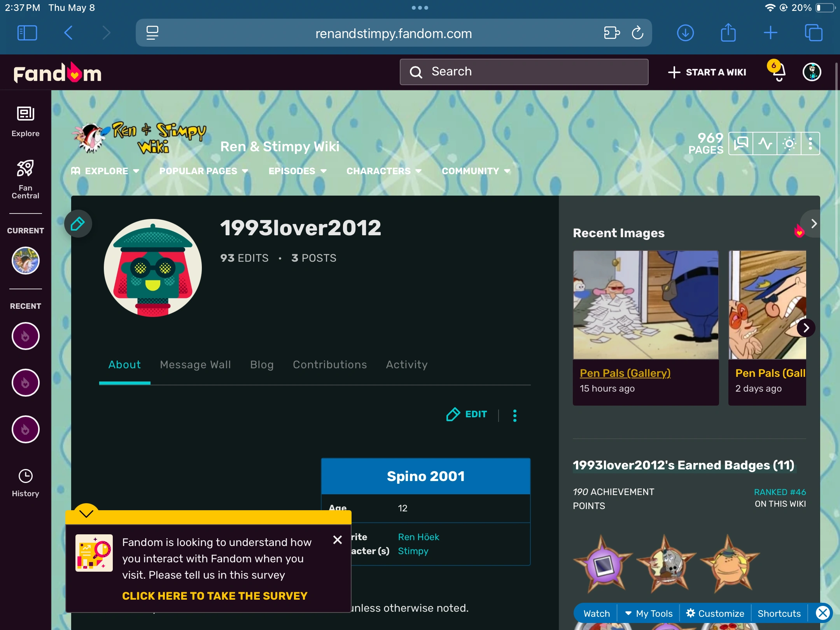This screenshot has width=840, height=630.
Task: Switch to the Message Wall tab
Action: [x=195, y=364]
